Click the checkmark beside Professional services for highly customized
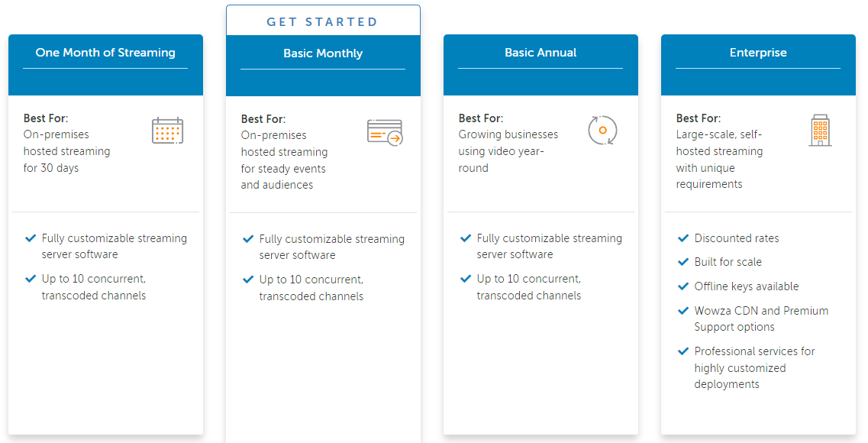868x443 pixels. pyautogui.click(x=683, y=351)
